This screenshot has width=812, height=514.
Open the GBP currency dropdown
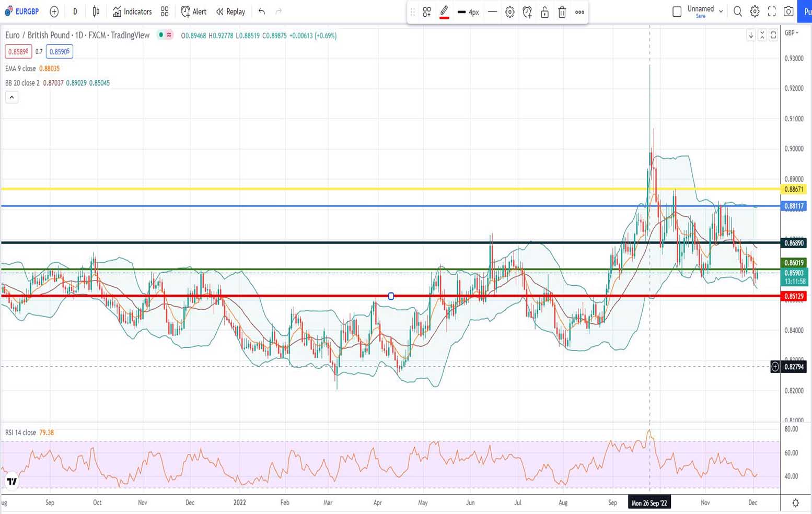tap(792, 33)
